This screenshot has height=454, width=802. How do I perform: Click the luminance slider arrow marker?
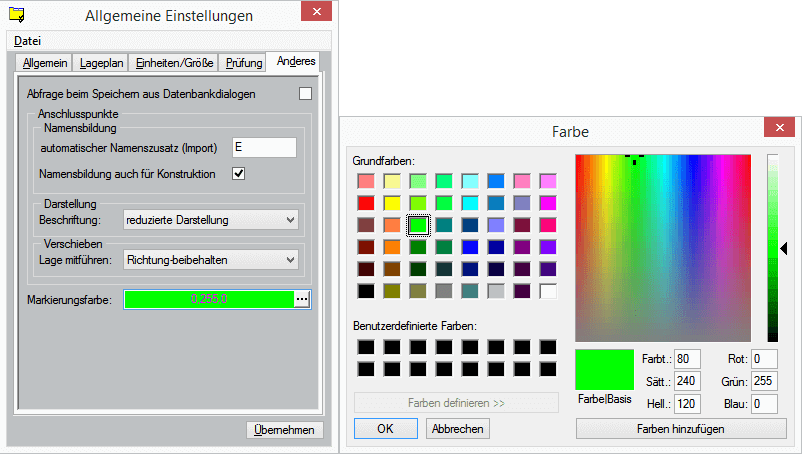click(x=785, y=248)
